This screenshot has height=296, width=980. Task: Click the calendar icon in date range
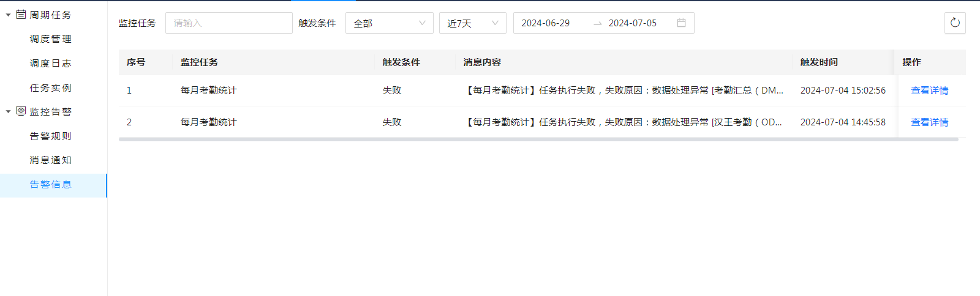[681, 23]
